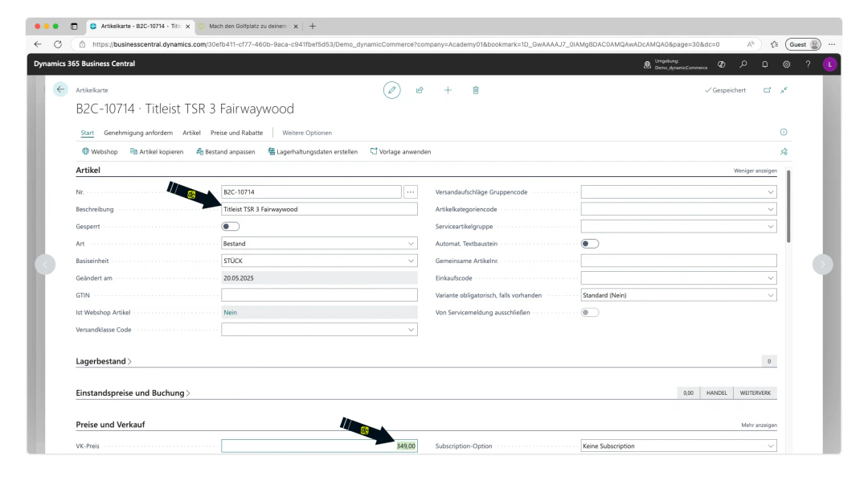The width and height of the screenshot is (868, 489).
Task: Open the Serviceartikelgruppe dropdown
Action: [770, 227]
